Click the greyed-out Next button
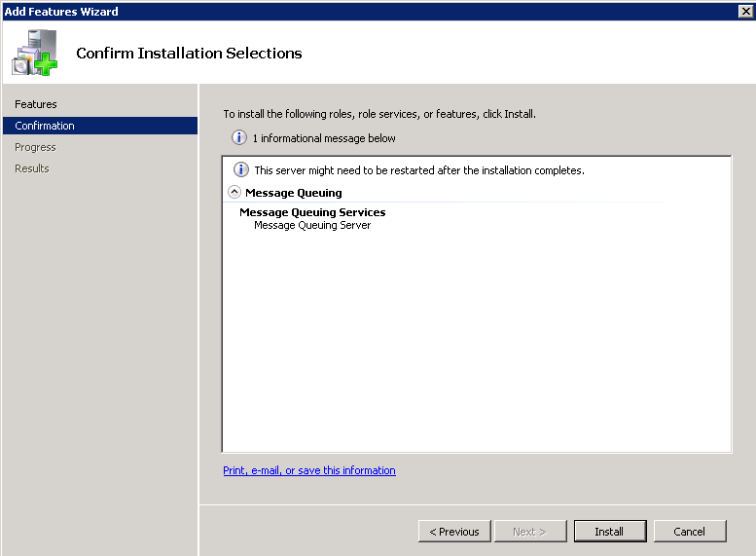 (x=528, y=532)
